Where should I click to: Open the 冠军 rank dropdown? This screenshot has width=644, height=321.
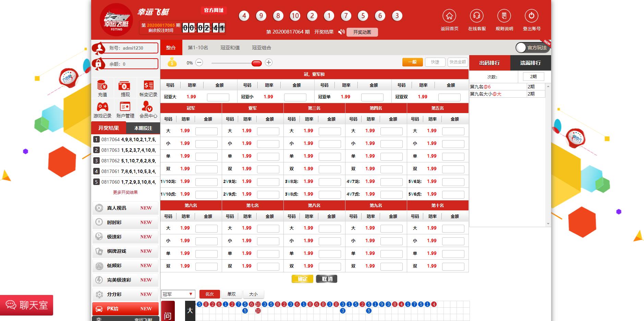tap(178, 294)
